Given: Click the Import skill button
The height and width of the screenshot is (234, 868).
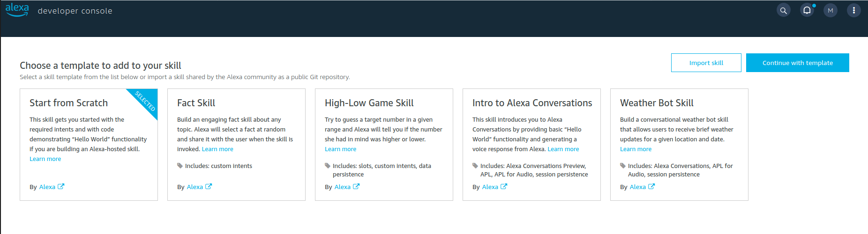Looking at the screenshot, I should (706, 63).
